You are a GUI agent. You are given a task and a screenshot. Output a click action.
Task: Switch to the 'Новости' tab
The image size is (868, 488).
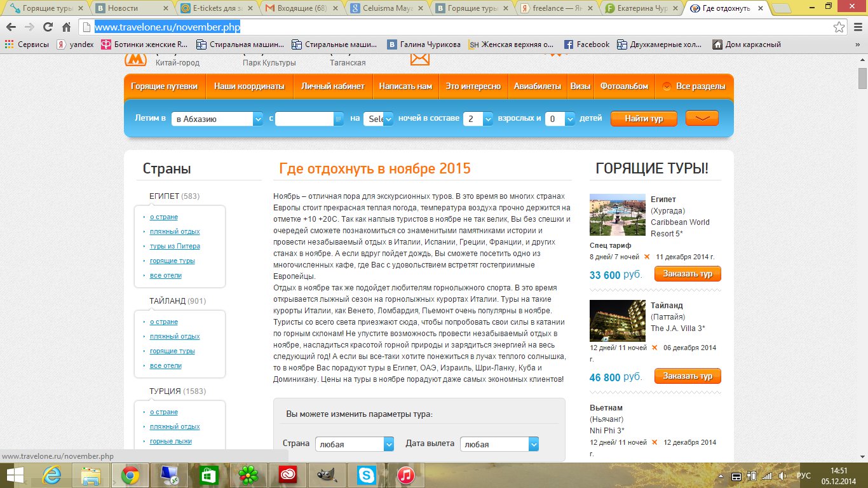[x=130, y=8]
